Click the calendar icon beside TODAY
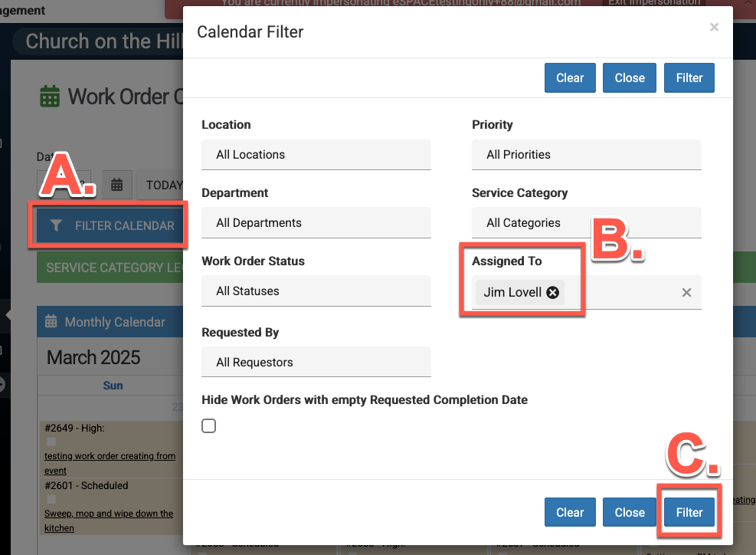 (116, 185)
